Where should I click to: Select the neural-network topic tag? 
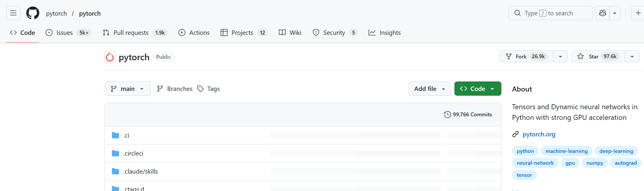(x=535, y=163)
